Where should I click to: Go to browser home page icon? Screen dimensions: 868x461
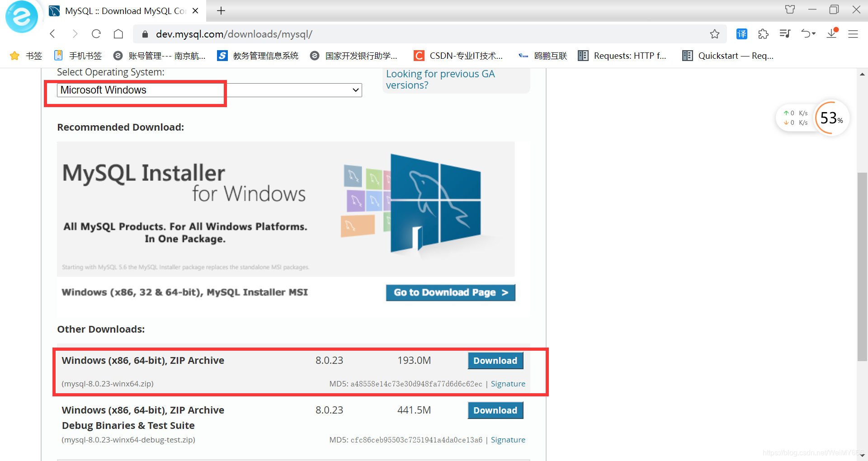[x=118, y=34]
